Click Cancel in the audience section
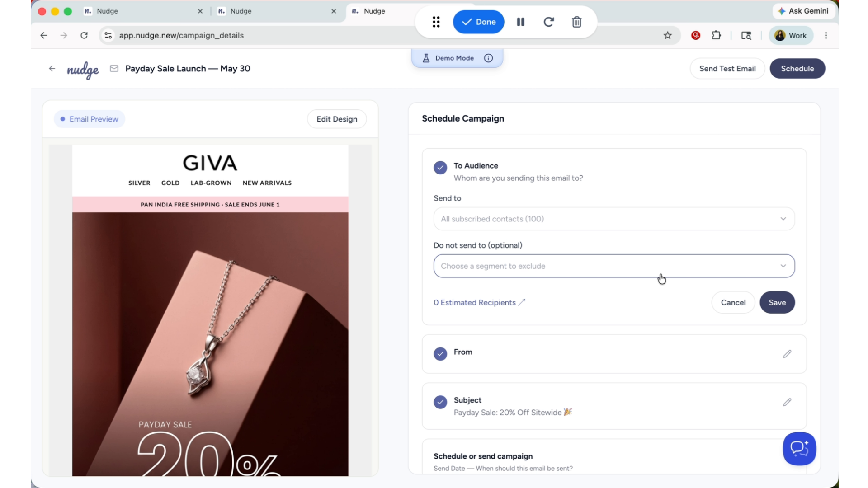Screen dimensions: 868x488 point(733,302)
